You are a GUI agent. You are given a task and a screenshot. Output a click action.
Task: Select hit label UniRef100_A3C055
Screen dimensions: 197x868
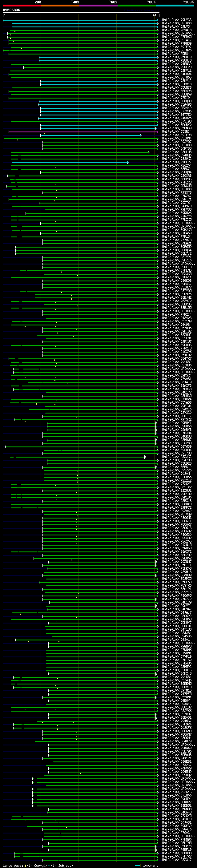(177, 477)
